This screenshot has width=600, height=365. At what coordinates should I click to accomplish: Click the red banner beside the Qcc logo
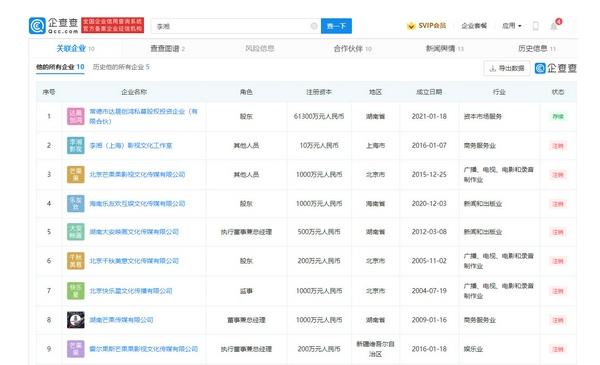113,25
